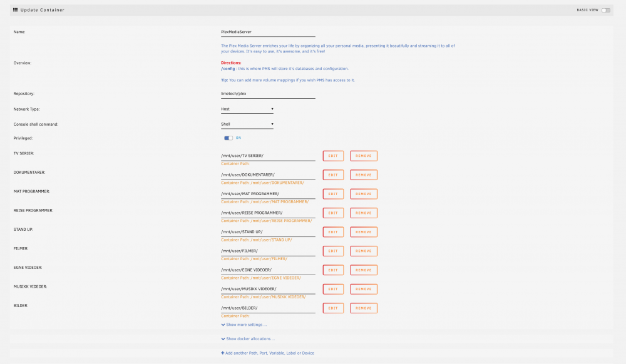
Task: Edit the MAT PROGRAMMER path
Action: coord(333,194)
